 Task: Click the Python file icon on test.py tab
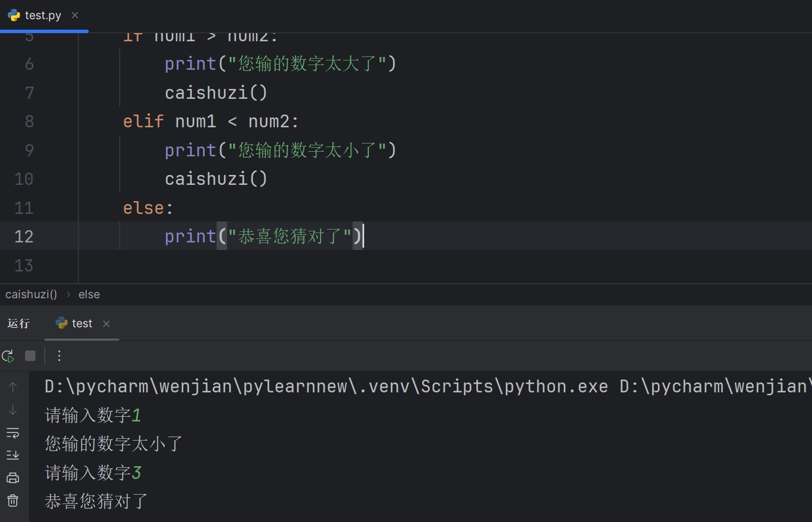[14, 15]
